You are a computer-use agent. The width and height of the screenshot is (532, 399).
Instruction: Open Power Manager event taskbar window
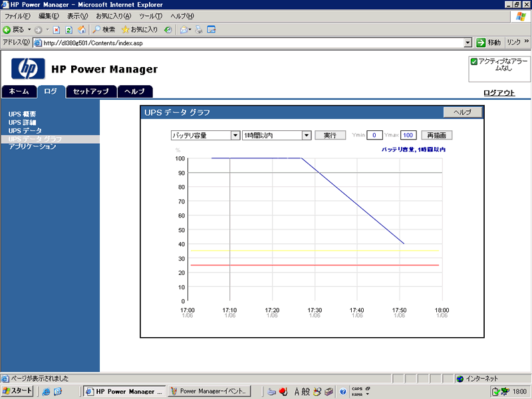click(x=209, y=392)
